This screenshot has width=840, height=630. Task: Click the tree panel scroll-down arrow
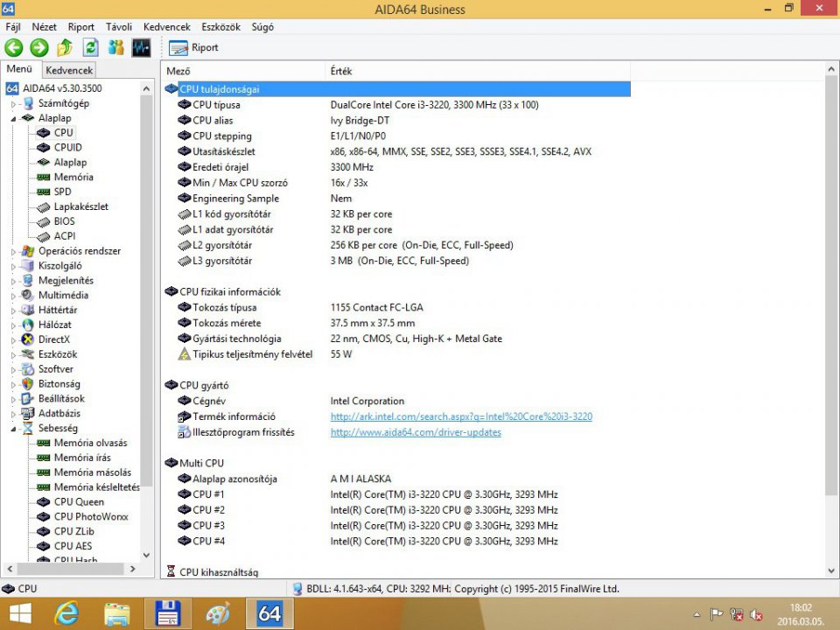click(x=146, y=556)
